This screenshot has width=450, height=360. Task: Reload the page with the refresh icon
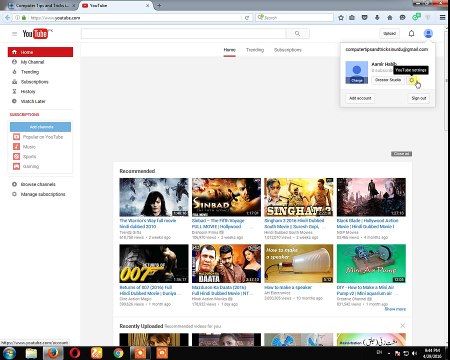pyautogui.click(x=247, y=18)
